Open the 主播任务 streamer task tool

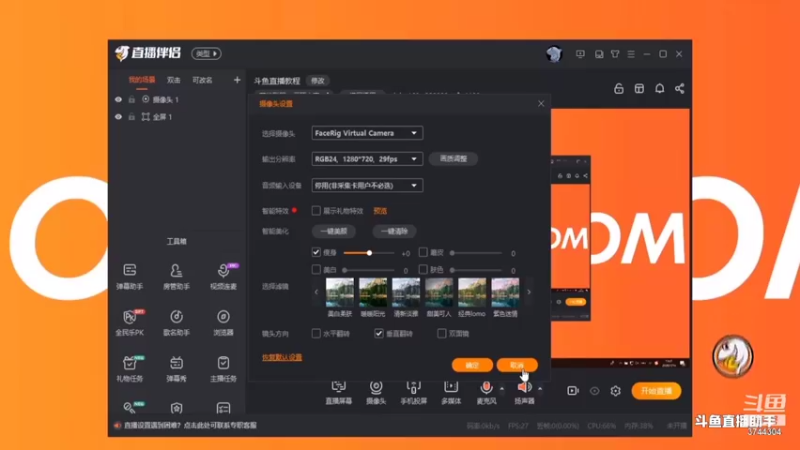tap(223, 368)
